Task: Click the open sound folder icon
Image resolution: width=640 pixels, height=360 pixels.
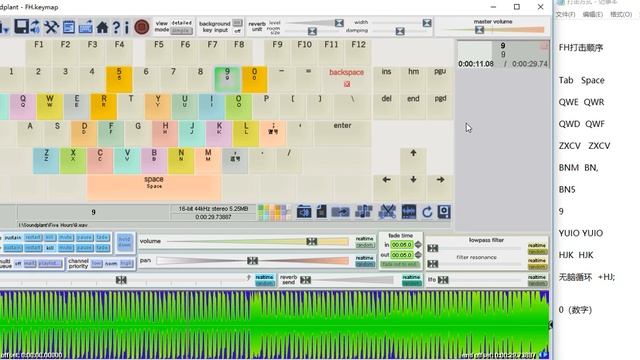Action: click(x=304, y=212)
